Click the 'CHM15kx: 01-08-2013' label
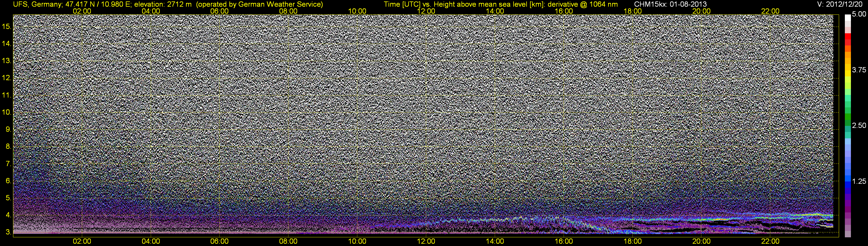This screenshot has width=868, height=246. (670, 4)
